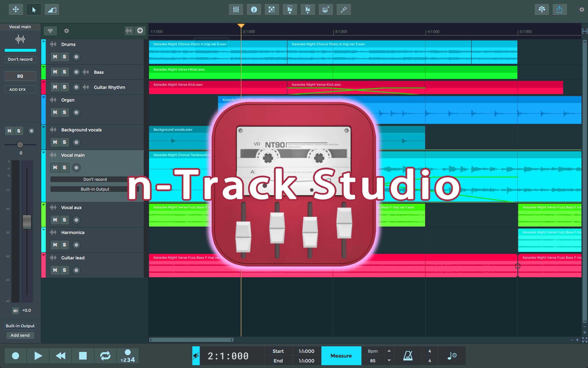Image resolution: width=588 pixels, height=368 pixels.
Task: Open the track list menu icon
Action: coord(50,31)
